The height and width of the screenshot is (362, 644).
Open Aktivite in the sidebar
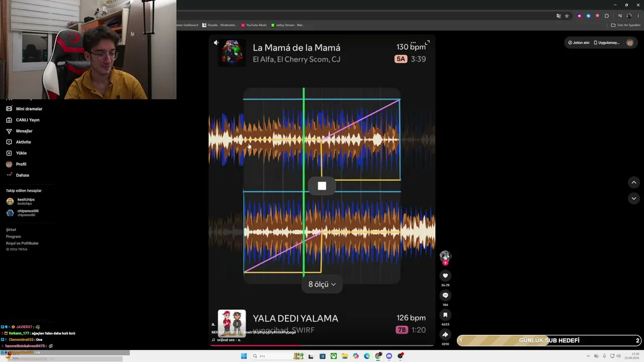19,142
